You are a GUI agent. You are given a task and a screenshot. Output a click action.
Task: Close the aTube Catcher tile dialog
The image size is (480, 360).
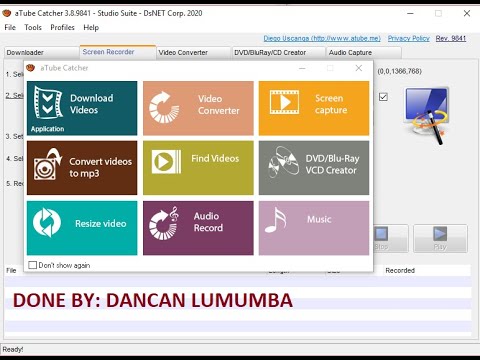coord(359,68)
